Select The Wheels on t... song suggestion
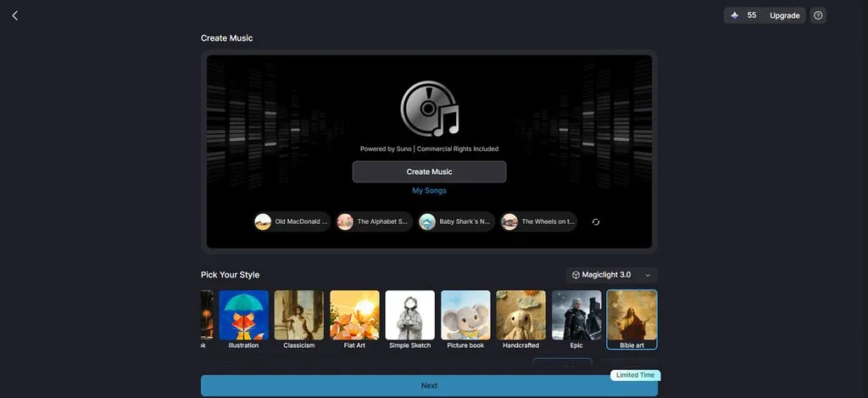This screenshot has height=398, width=868. [x=538, y=221]
